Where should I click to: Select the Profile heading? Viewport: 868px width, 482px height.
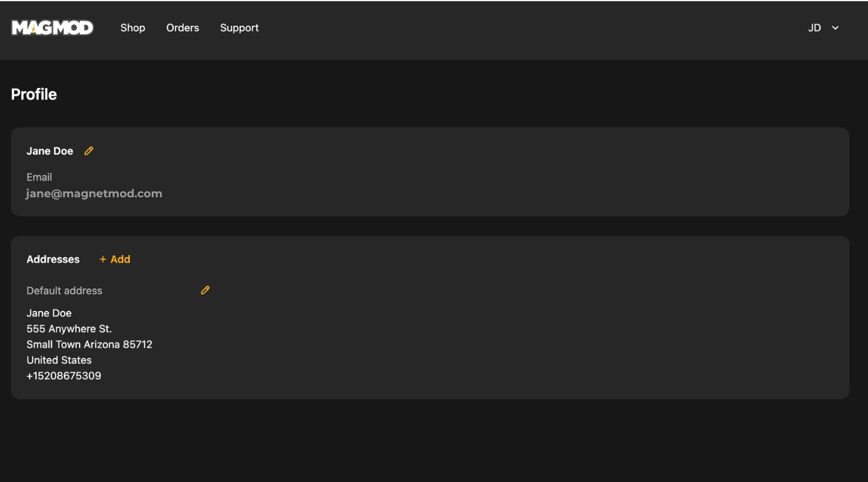34,94
